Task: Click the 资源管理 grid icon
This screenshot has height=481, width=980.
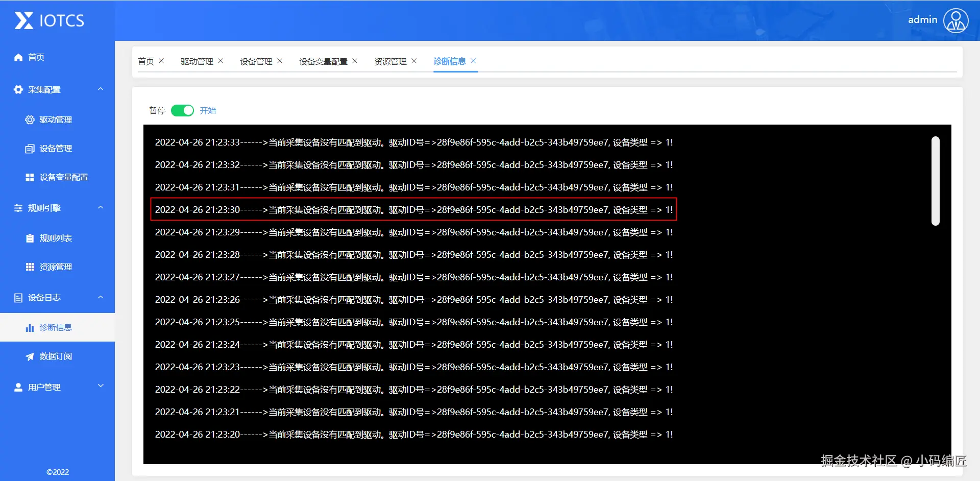Action: [30, 267]
